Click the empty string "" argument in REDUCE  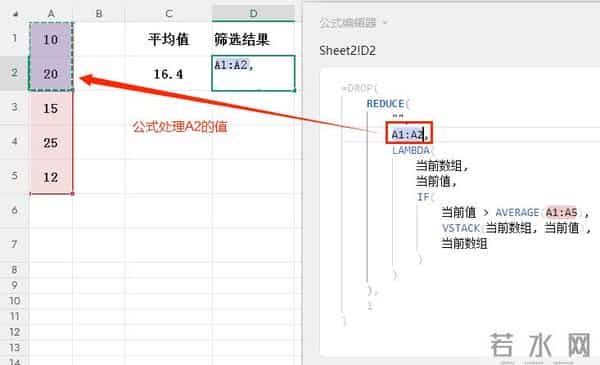398,116
